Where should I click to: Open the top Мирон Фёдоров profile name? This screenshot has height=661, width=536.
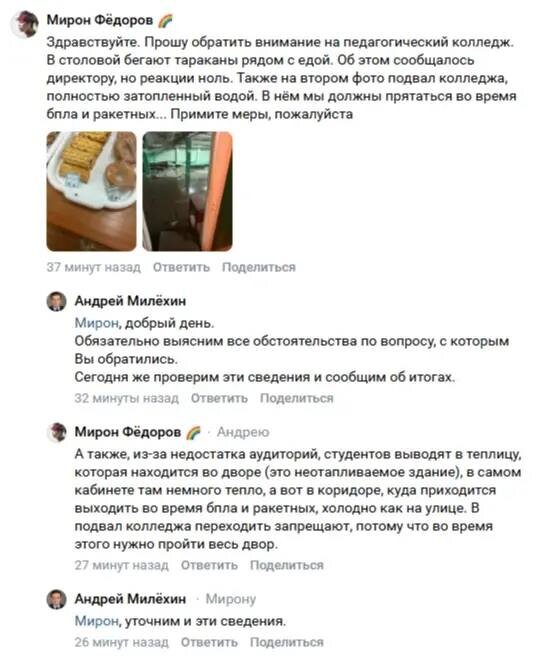[x=100, y=20]
